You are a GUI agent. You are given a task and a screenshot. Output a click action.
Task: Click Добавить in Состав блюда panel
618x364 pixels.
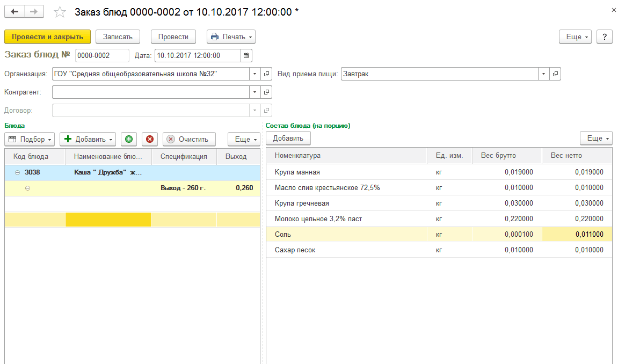288,139
